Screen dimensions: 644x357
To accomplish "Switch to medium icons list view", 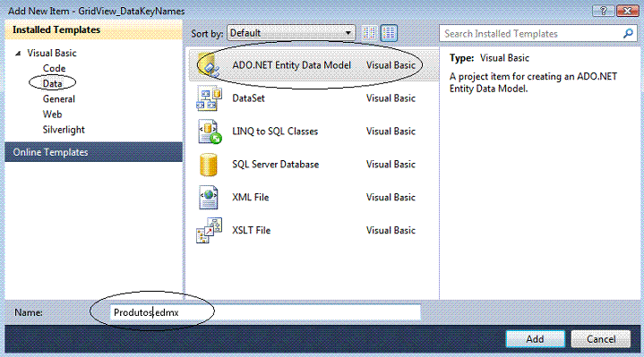I will coord(389,33).
